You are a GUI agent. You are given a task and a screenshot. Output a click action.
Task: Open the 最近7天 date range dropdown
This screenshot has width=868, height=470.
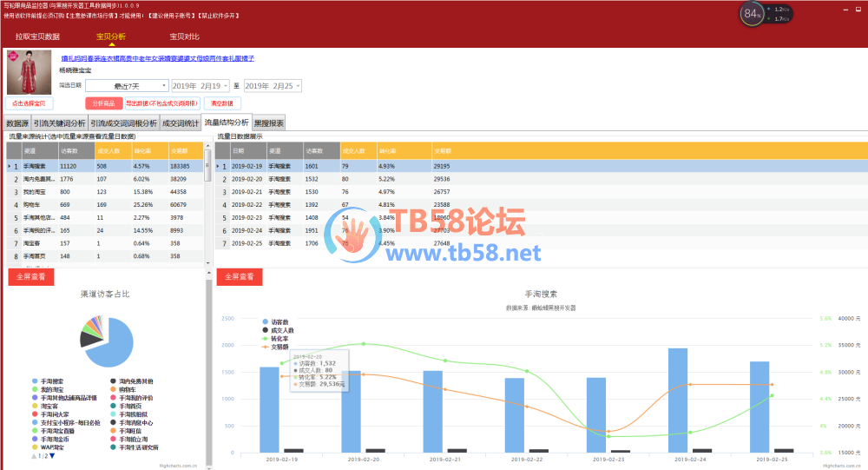(127, 86)
